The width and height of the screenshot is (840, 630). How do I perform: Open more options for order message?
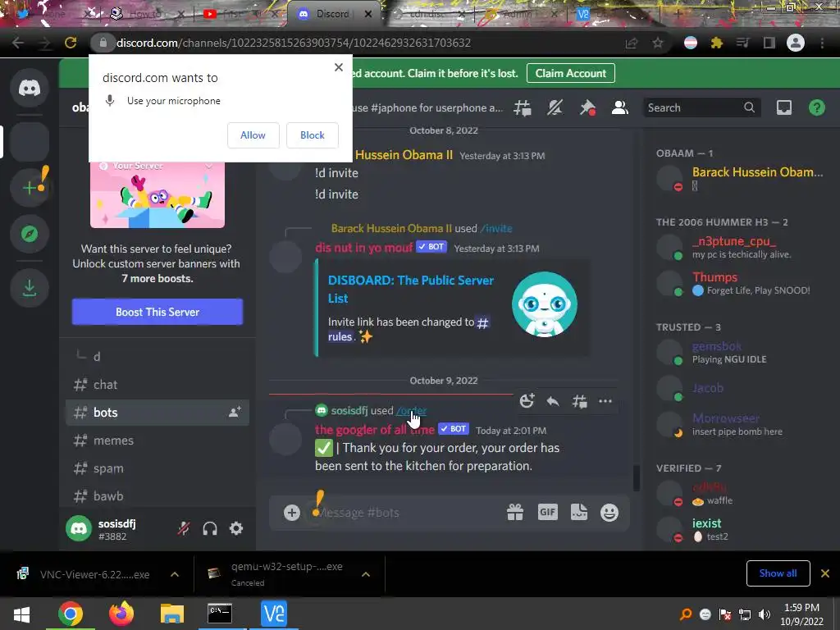(x=605, y=401)
